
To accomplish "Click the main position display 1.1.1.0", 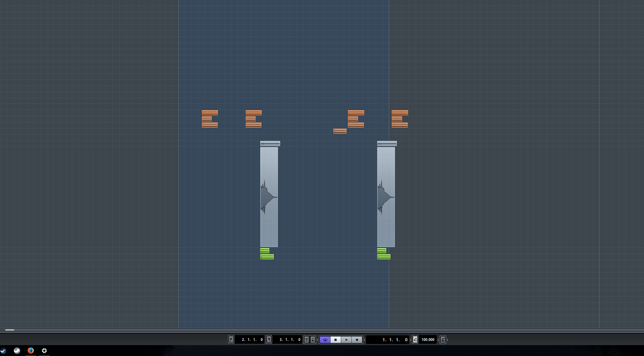I will (394, 340).
